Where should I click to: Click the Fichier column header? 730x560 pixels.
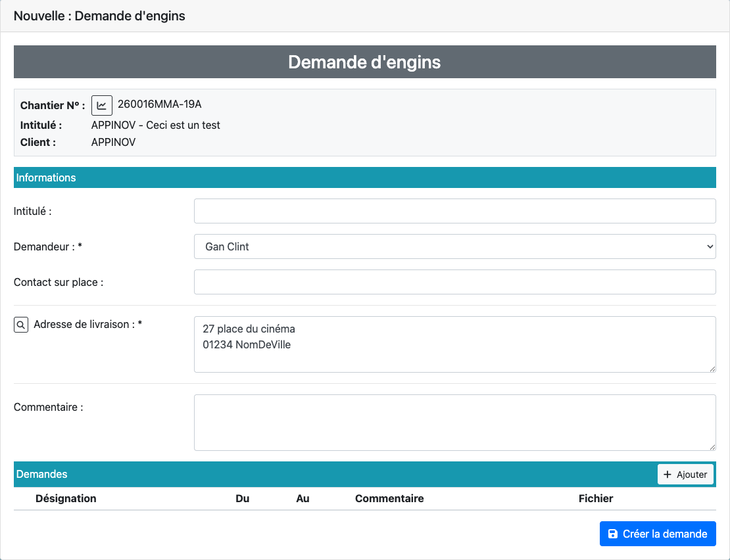tap(596, 498)
